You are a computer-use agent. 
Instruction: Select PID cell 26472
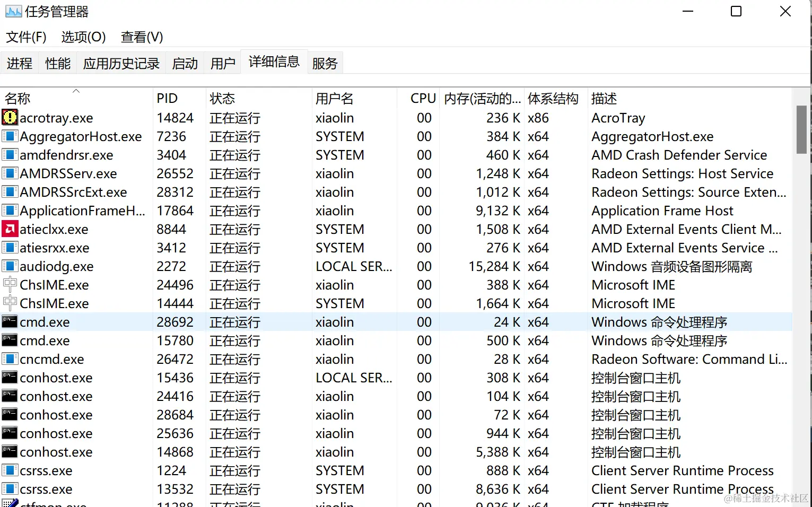pyautogui.click(x=175, y=359)
